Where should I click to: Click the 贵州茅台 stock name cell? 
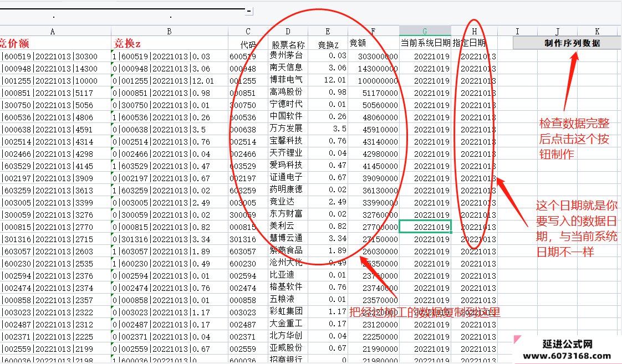pyautogui.click(x=288, y=55)
